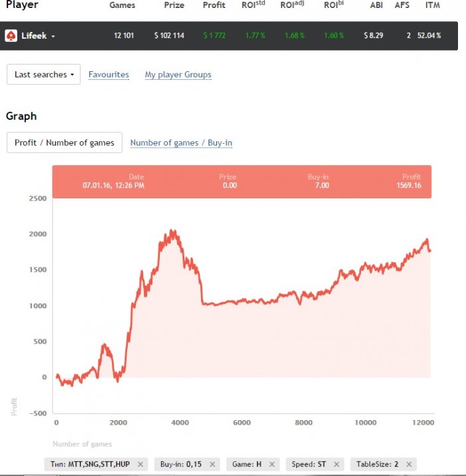
Task: Click the ITM column header
Action: pyautogui.click(x=432, y=5)
